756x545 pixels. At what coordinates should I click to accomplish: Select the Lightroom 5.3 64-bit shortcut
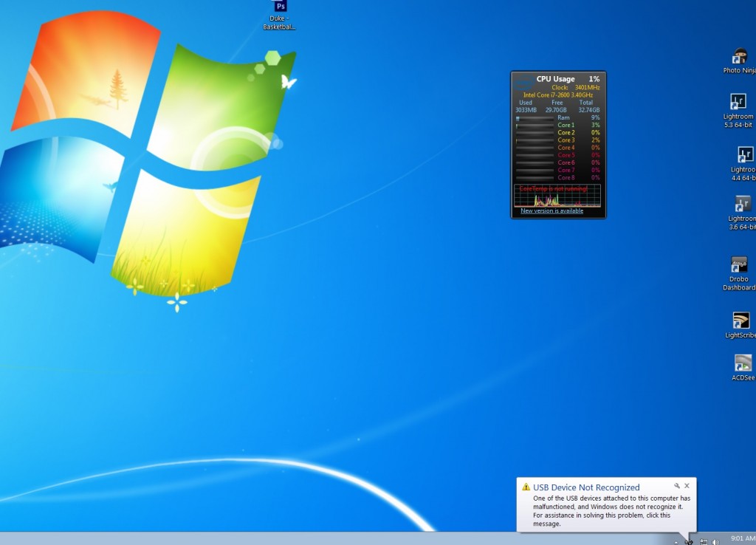click(x=738, y=111)
